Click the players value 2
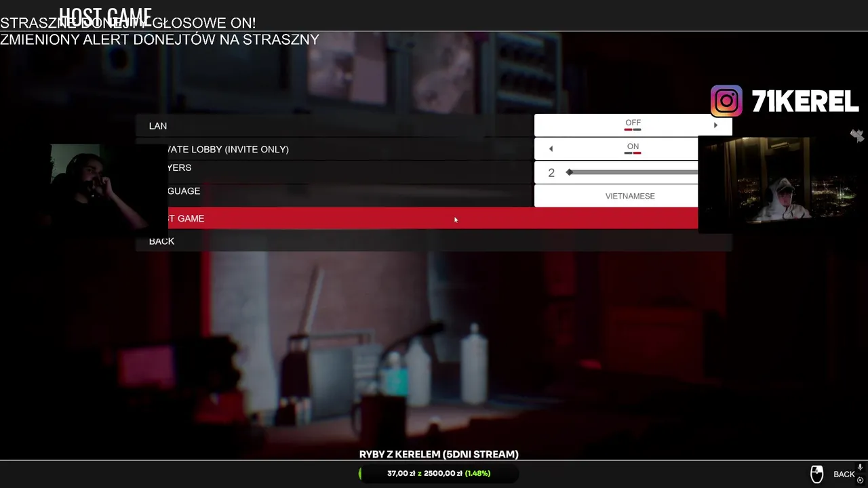Image resolution: width=868 pixels, height=488 pixels. [551, 173]
